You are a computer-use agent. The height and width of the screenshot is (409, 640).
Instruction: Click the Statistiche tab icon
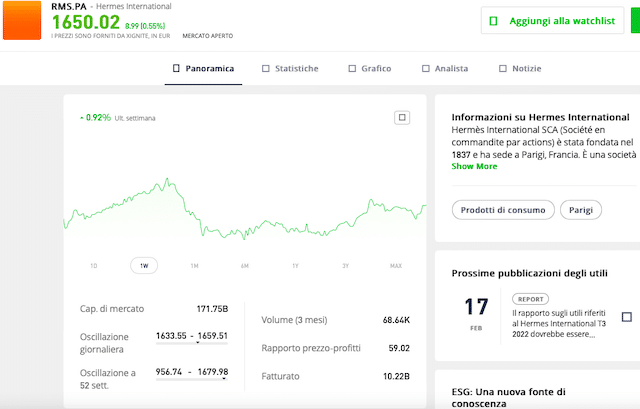pos(266,69)
